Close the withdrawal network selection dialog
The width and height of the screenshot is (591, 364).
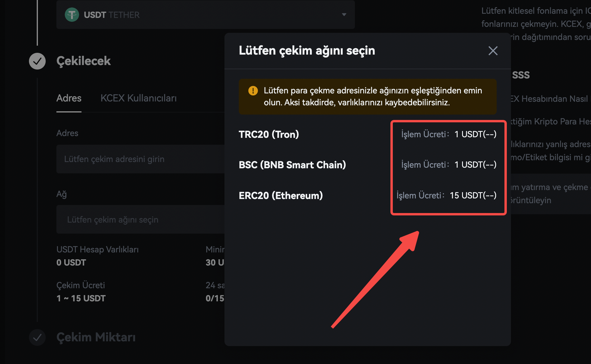(493, 51)
